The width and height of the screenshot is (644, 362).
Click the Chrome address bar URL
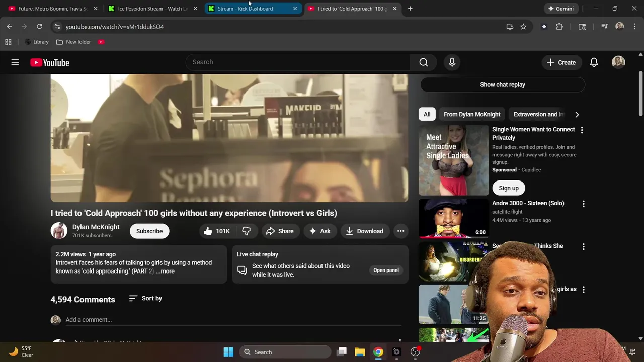click(x=115, y=27)
